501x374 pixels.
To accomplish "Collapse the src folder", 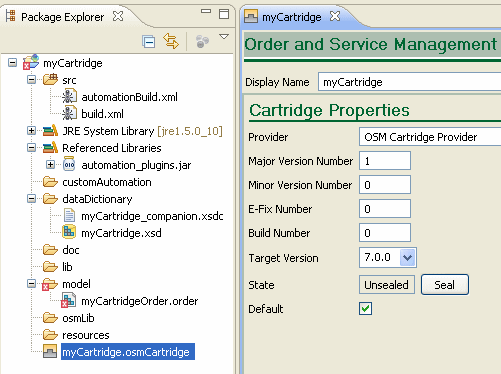I will click(x=31, y=80).
